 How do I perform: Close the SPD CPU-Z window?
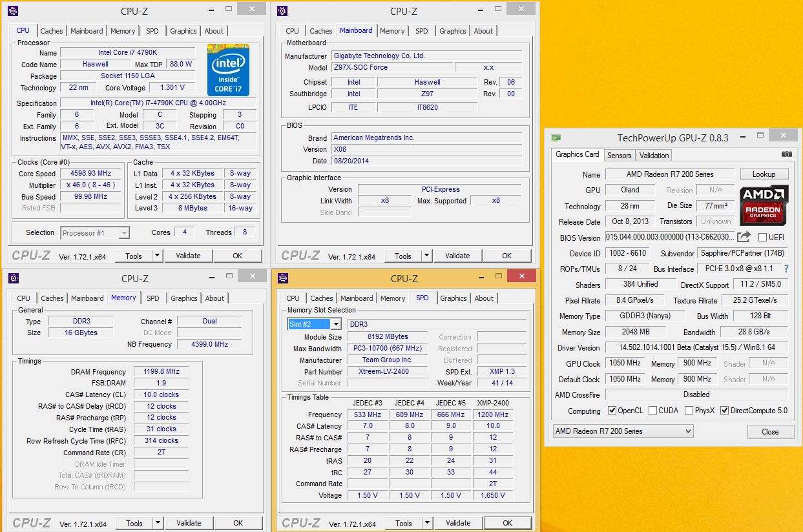tap(521, 276)
